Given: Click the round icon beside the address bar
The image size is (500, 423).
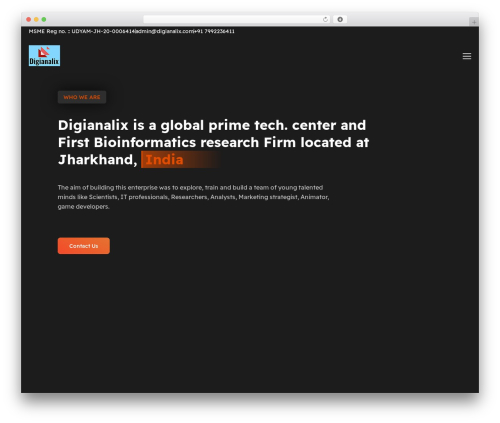Looking at the screenshot, I should [340, 19].
